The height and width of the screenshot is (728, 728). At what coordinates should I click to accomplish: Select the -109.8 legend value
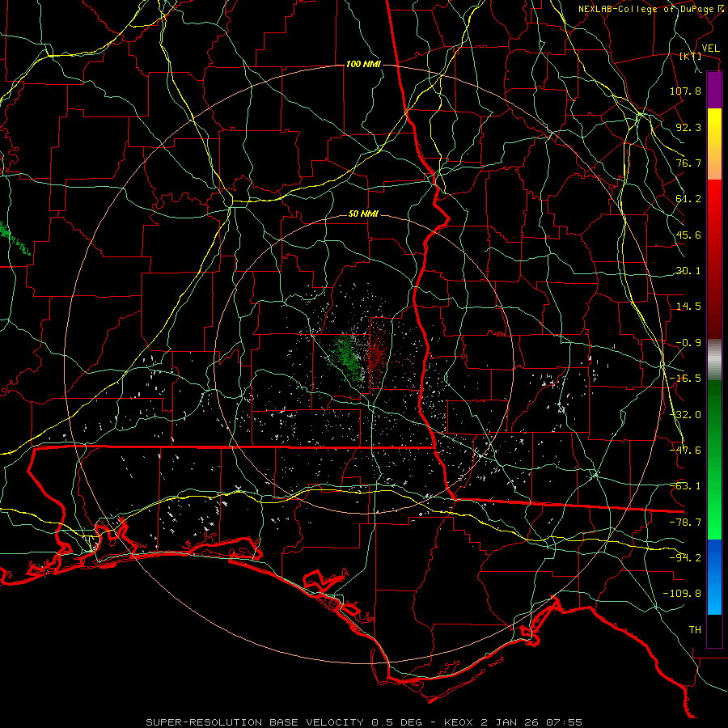(x=682, y=594)
